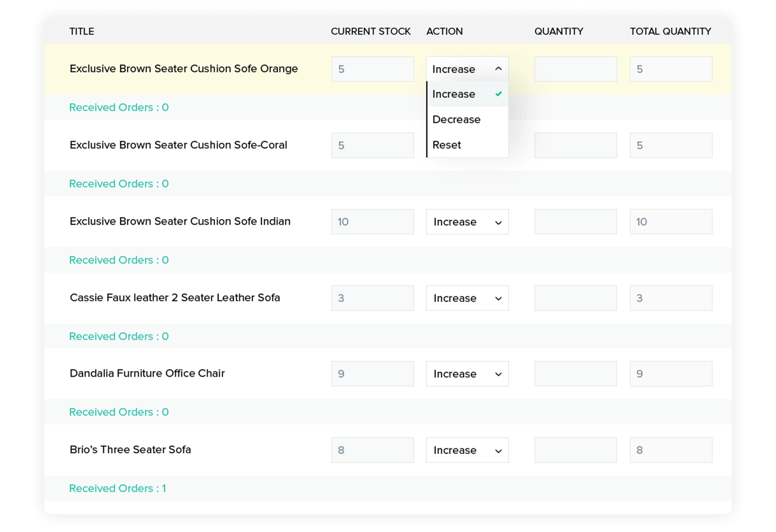Focus quantity input for Cushion Sofe Indian
The image size is (776, 532).
pos(575,222)
